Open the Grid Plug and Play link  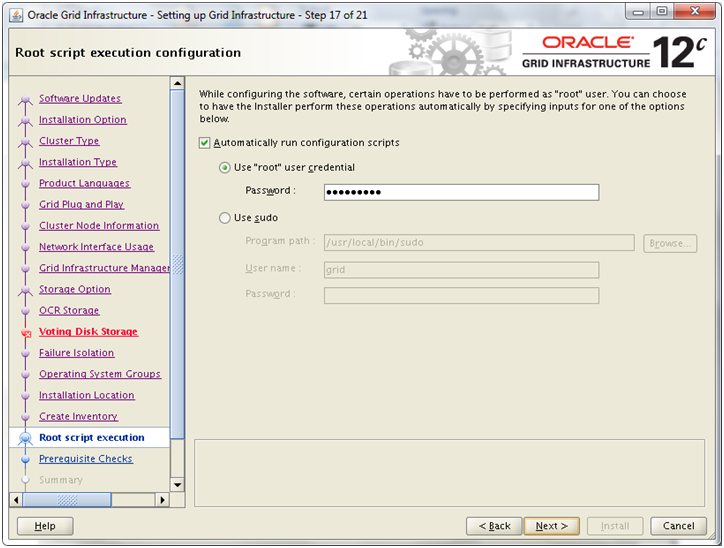(x=81, y=205)
